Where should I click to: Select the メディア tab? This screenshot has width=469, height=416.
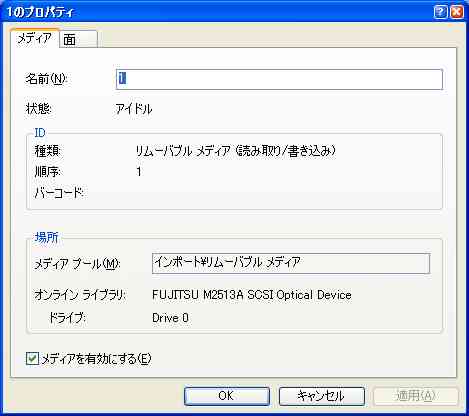tap(35, 38)
